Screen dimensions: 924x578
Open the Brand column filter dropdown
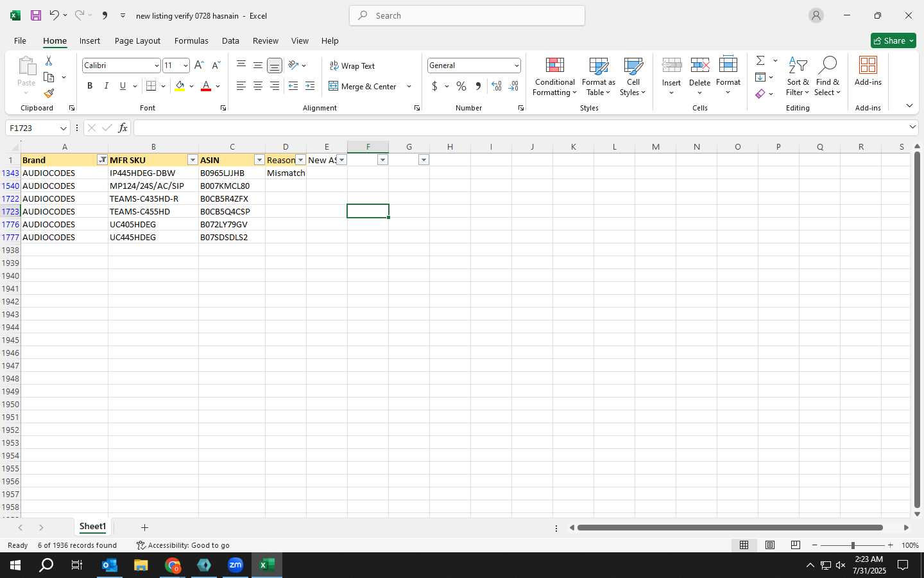pos(102,160)
